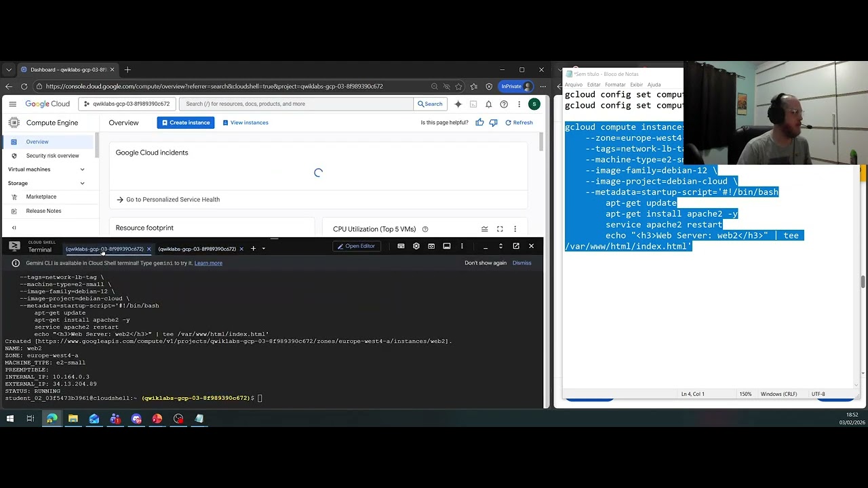Image resolution: width=868 pixels, height=488 pixels.
Task: Click Create instance button
Action: pos(186,123)
